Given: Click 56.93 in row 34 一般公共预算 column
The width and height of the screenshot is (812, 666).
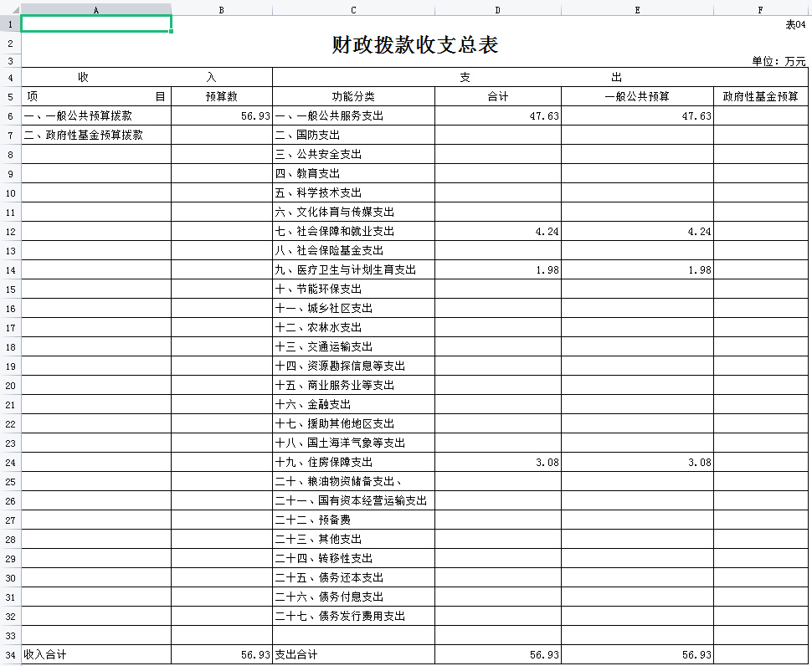Looking at the screenshot, I should click(x=696, y=654).
